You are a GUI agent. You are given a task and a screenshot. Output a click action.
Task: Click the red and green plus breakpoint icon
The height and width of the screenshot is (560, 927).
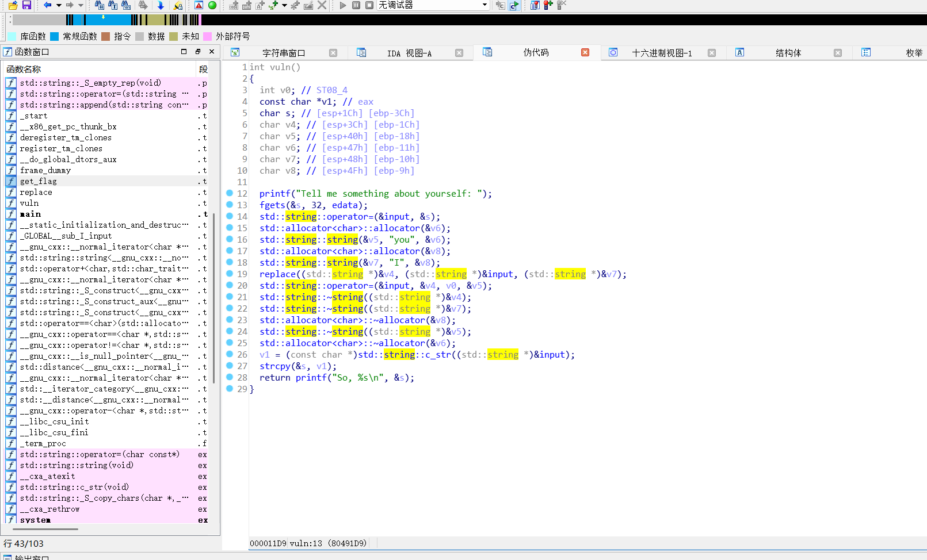point(548,5)
